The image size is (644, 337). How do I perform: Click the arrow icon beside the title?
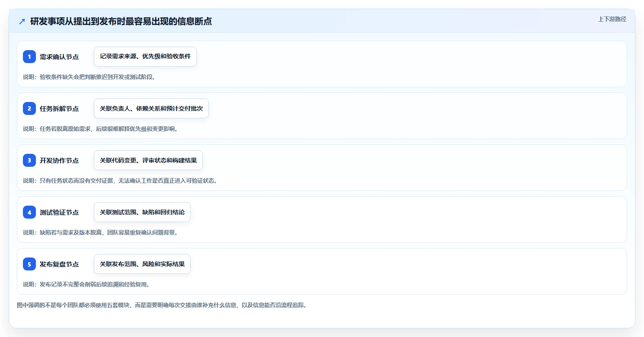tap(22, 21)
